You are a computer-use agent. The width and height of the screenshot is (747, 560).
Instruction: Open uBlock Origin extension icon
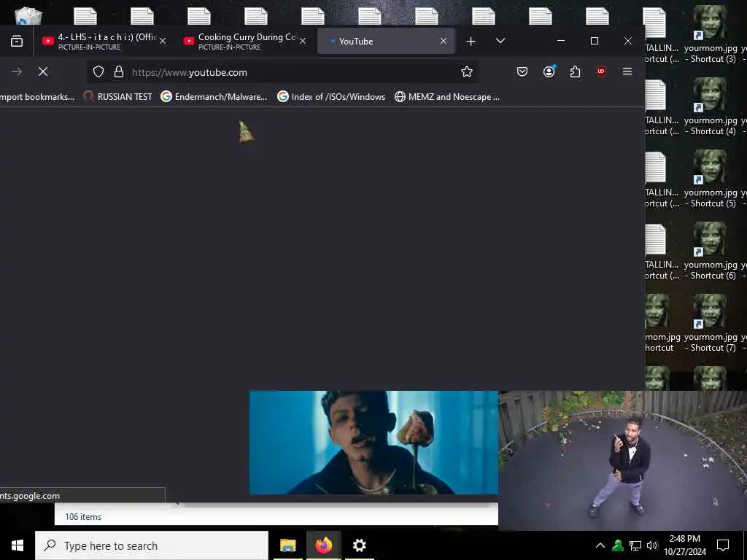coord(601,72)
